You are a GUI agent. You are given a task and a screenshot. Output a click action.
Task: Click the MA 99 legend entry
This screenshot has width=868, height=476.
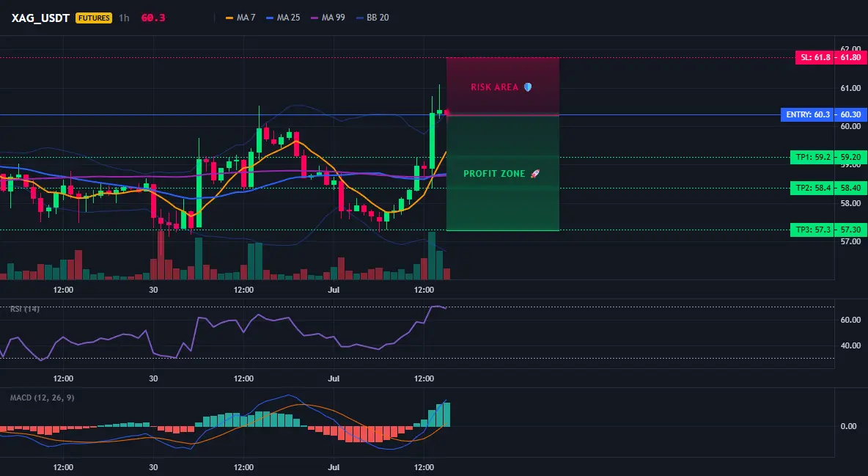(x=328, y=18)
